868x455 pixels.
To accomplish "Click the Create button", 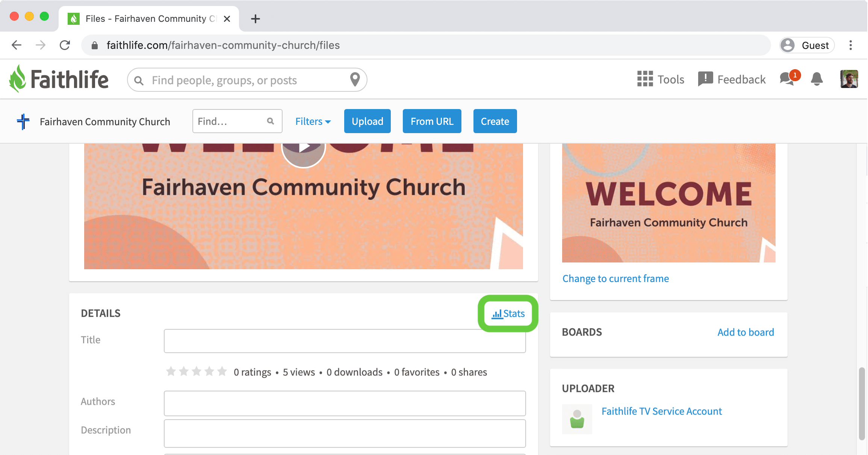I will [495, 121].
